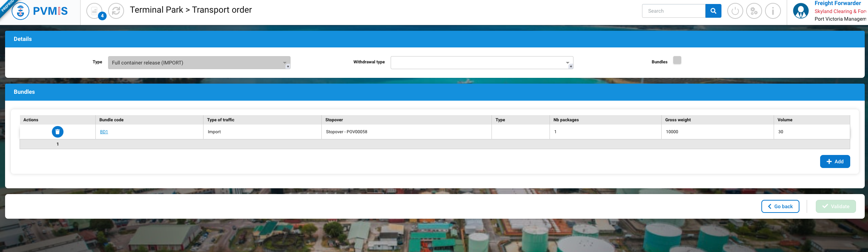868x252 pixels.
Task: Click the power logout icon
Action: (735, 11)
